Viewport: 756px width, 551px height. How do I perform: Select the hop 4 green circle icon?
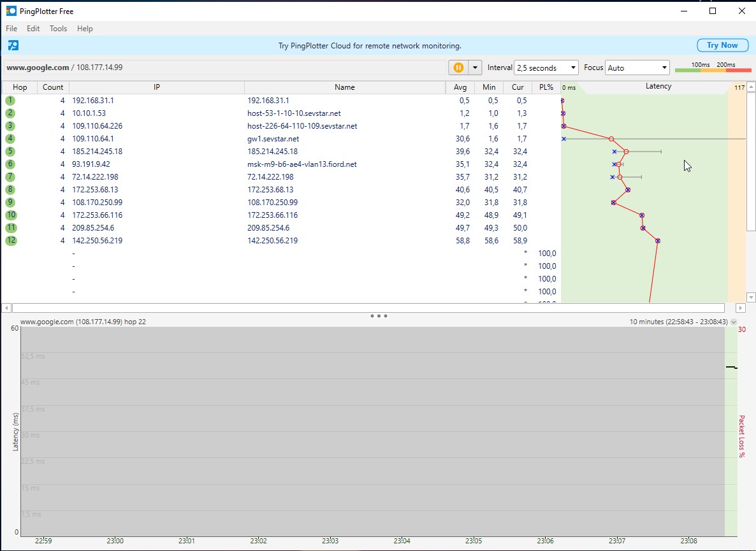[x=10, y=139]
